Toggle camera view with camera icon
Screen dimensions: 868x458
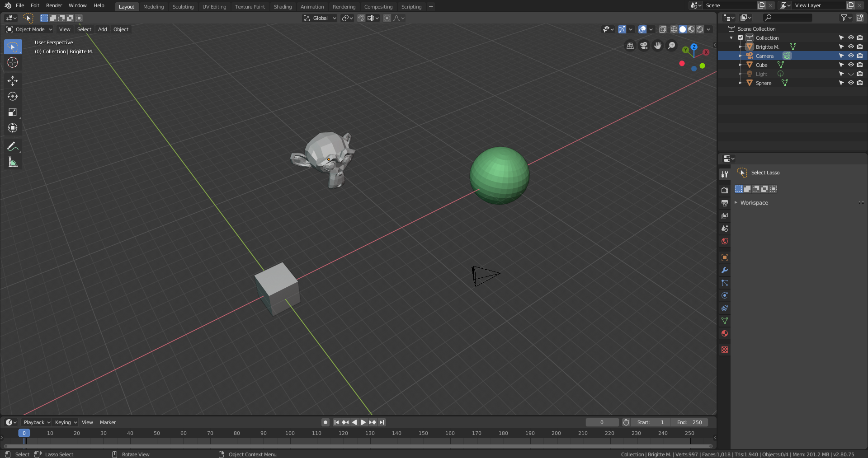[x=644, y=46]
